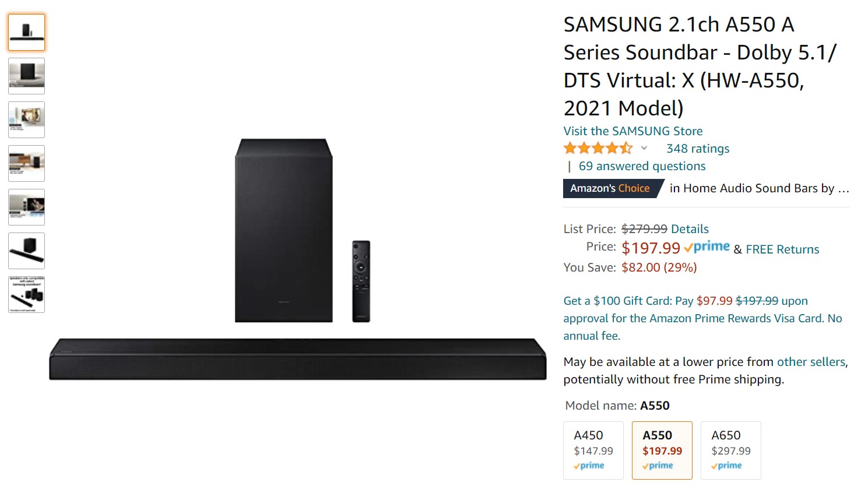Open the 348 ratings page
This screenshot has height=486, width=868.
[x=697, y=148]
